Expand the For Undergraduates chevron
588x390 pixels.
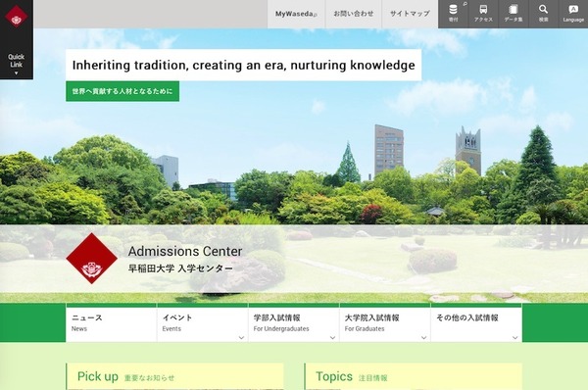pos(332,337)
